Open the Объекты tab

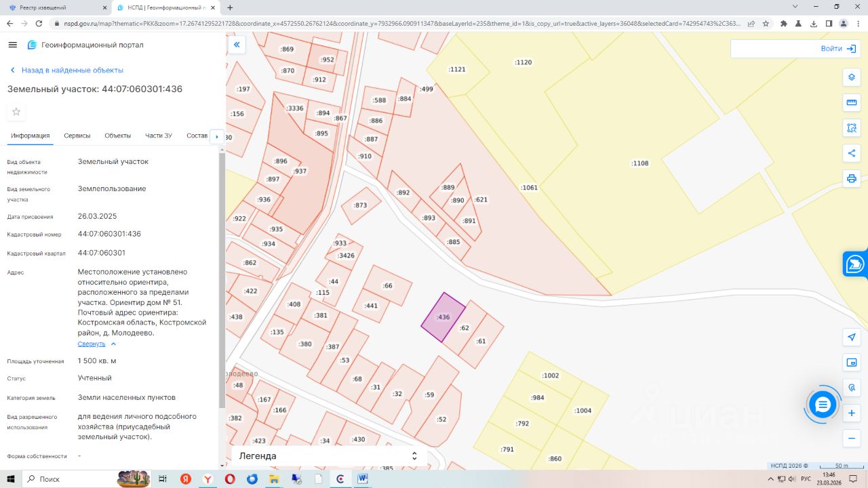pos(117,136)
